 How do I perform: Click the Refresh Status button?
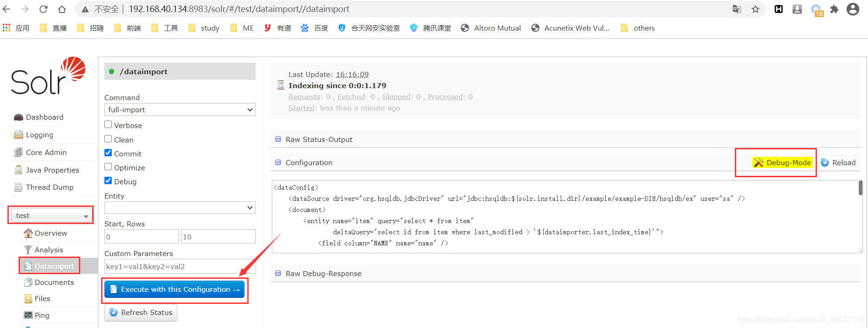click(x=141, y=313)
